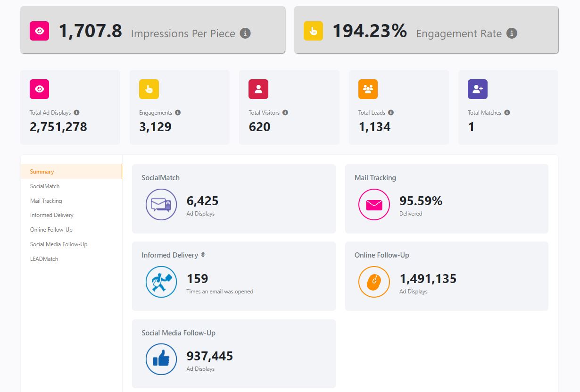Click the purple Total Matches add-person icon
The width and height of the screenshot is (580, 392).
[x=478, y=89]
